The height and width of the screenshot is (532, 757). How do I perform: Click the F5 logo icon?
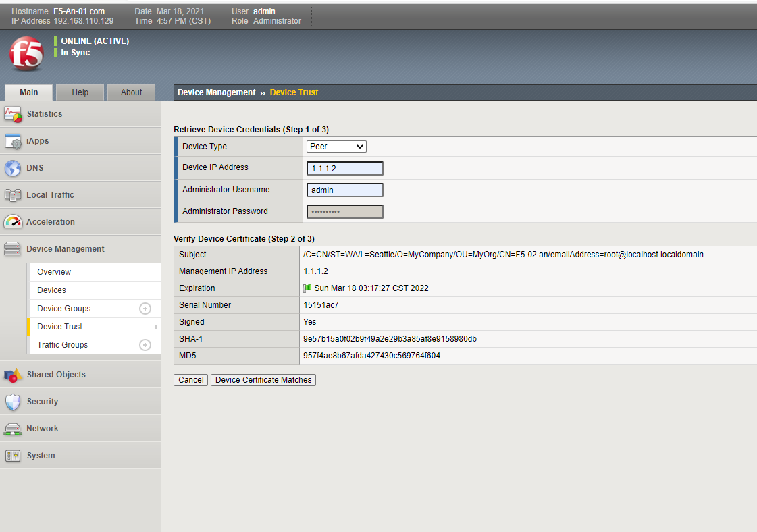coord(26,54)
